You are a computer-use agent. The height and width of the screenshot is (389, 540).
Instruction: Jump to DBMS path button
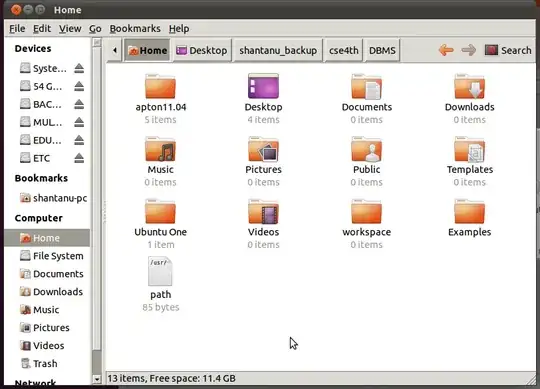click(x=382, y=50)
